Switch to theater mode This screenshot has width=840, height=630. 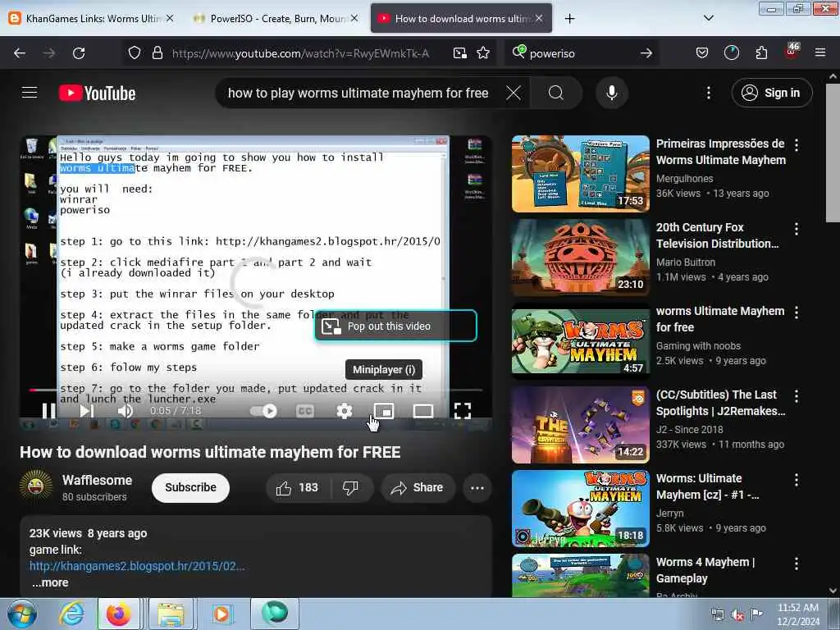(x=423, y=411)
